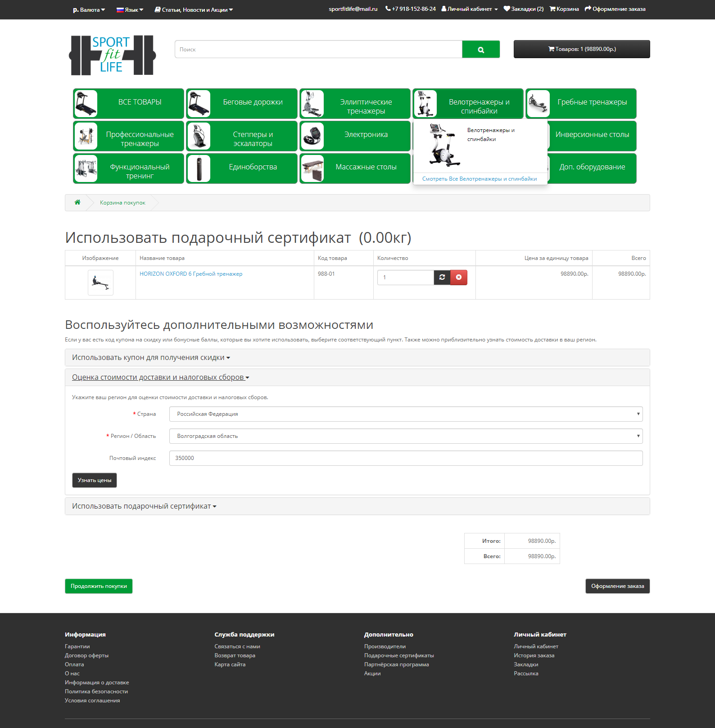
Task: Click the Почтовый индекс input field
Action: [406, 458]
